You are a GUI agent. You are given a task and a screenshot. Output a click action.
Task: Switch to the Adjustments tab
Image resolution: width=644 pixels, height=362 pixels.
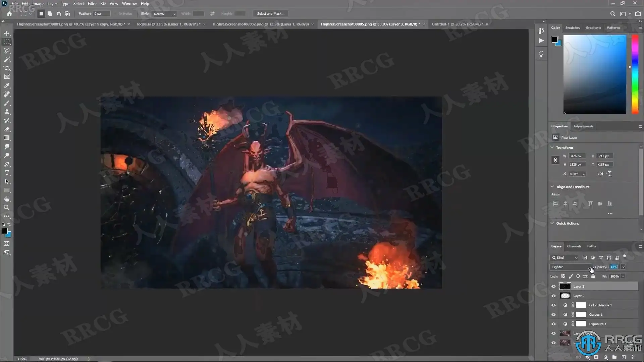[583, 126]
